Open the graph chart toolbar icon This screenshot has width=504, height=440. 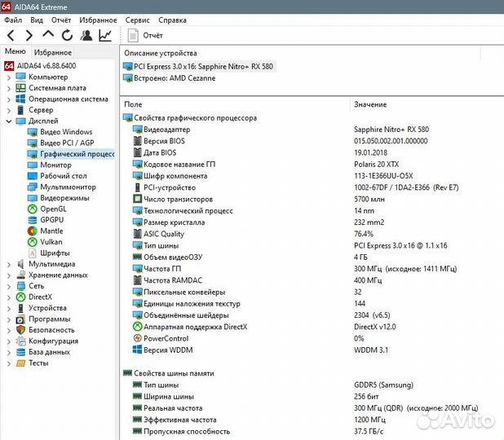(x=105, y=35)
